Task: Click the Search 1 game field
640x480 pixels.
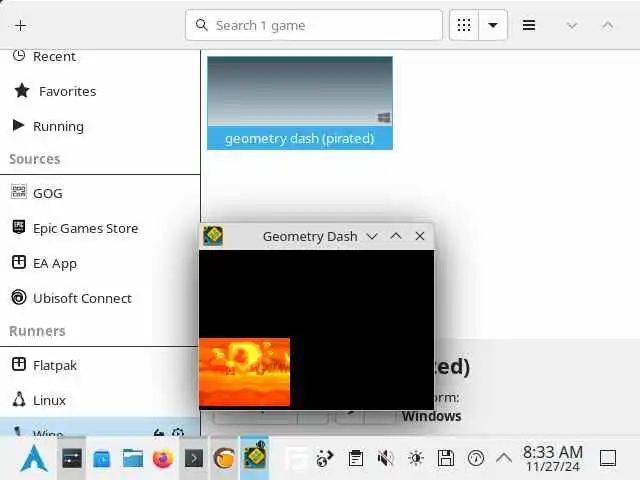Action: coord(313,25)
